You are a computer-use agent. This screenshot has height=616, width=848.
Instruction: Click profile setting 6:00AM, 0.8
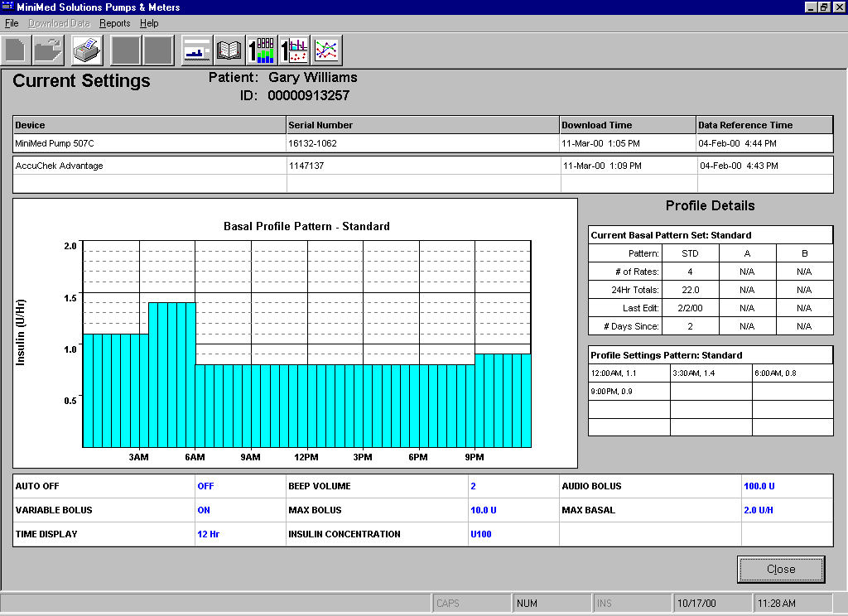(x=775, y=373)
